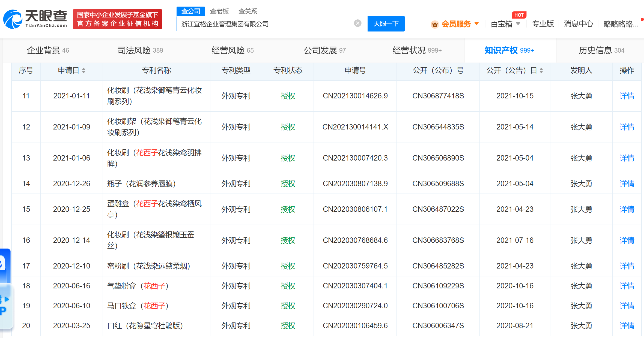
Task: Clear the search box with the X icon
Action: [357, 23]
